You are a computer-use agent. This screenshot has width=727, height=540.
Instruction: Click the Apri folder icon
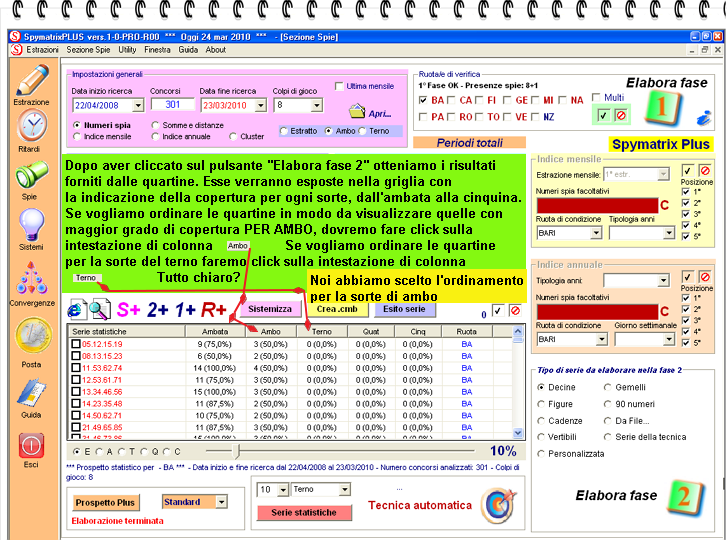click(x=357, y=111)
